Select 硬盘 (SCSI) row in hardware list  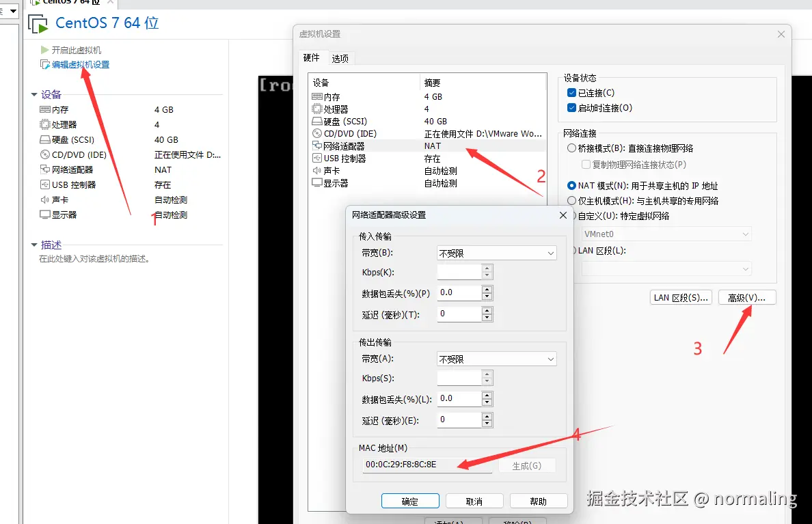pyautogui.click(x=429, y=122)
